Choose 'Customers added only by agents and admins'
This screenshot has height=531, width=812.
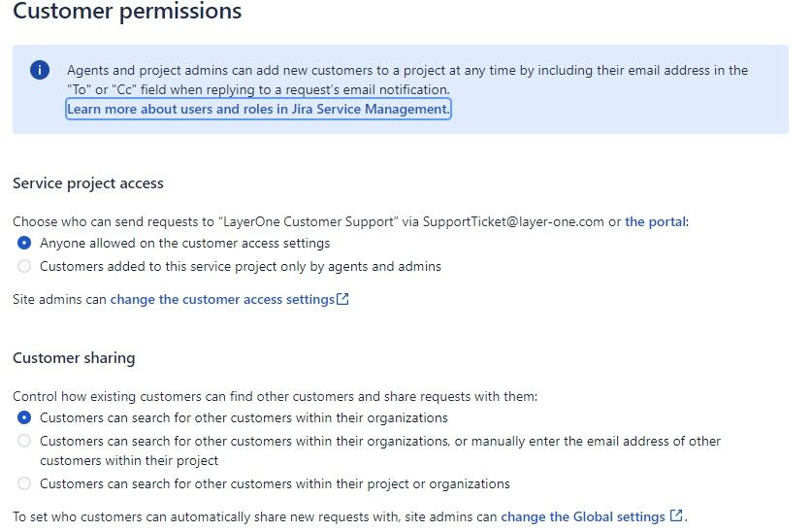point(24,266)
